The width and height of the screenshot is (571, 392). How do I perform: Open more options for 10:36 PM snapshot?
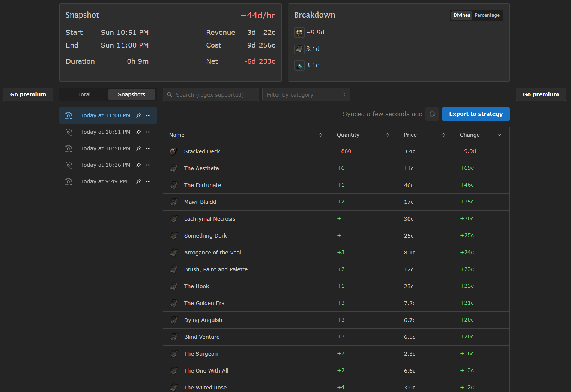tap(148, 165)
